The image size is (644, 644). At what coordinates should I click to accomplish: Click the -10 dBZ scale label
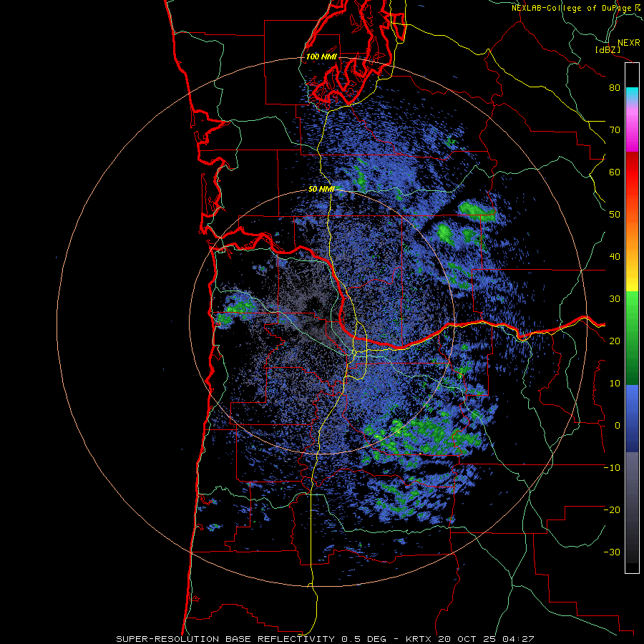pos(612,468)
